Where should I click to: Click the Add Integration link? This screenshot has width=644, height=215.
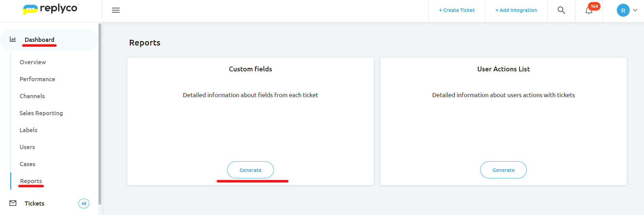[x=516, y=10]
